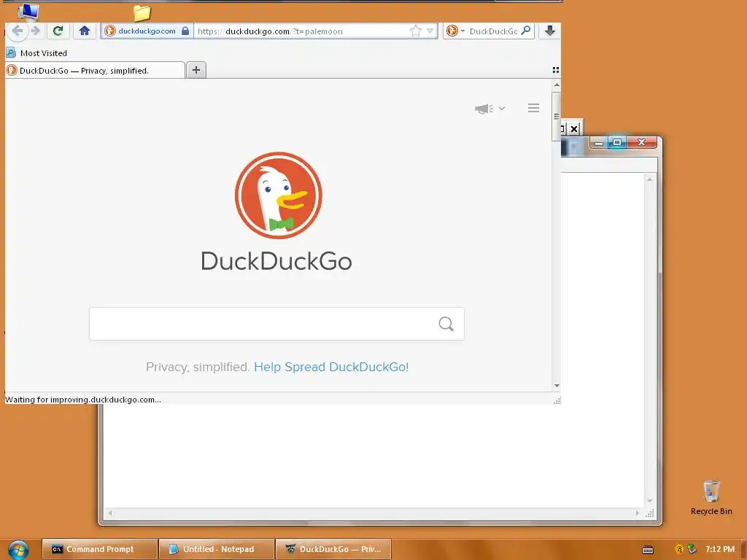Select the folder icon on desktop
The image size is (747, 560).
pyautogui.click(x=142, y=13)
